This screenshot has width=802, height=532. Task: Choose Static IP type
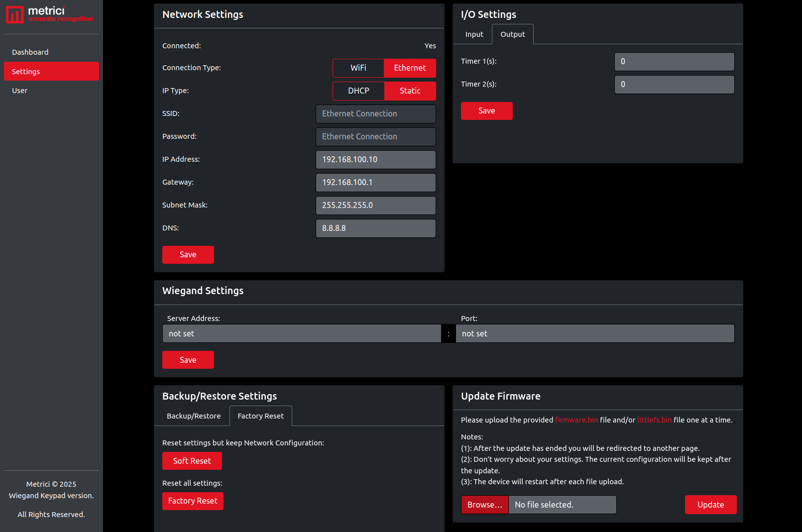click(x=410, y=91)
